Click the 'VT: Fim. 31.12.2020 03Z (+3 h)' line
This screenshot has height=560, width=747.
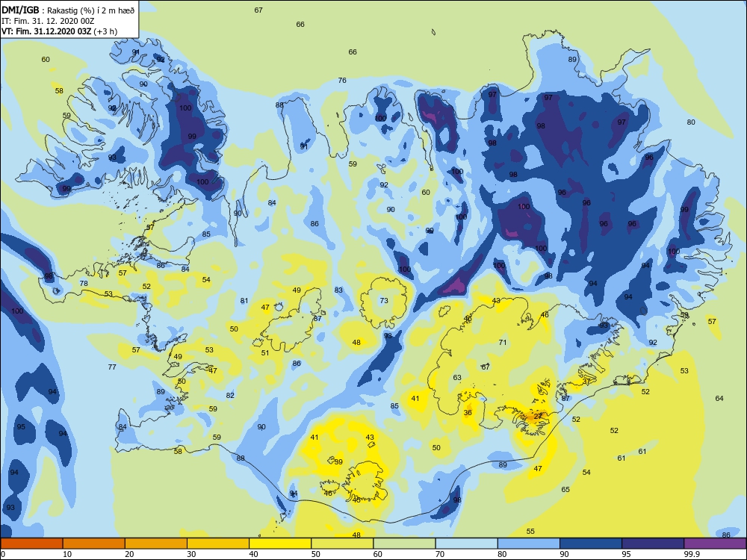(59, 31)
